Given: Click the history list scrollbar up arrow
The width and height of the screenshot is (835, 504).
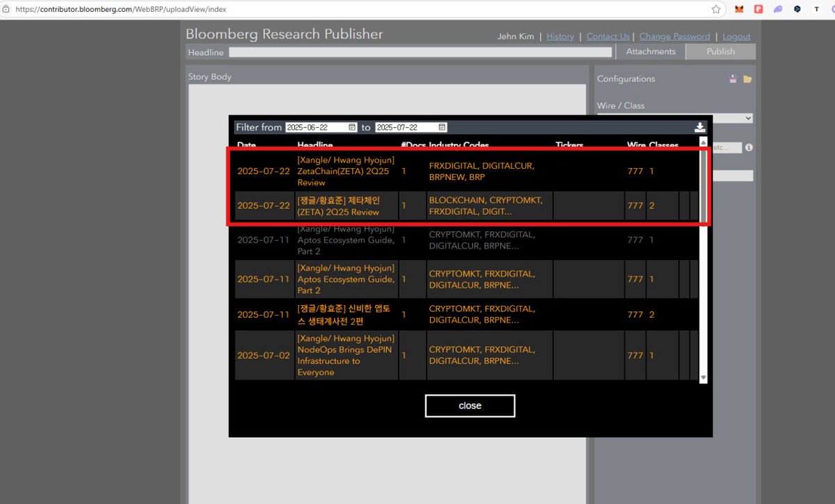Looking at the screenshot, I should click(703, 144).
